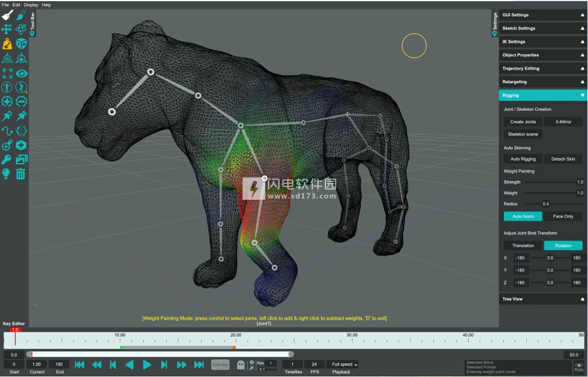Switch bind transform to Translation
The width and height of the screenshot is (588, 377).
[523, 246]
